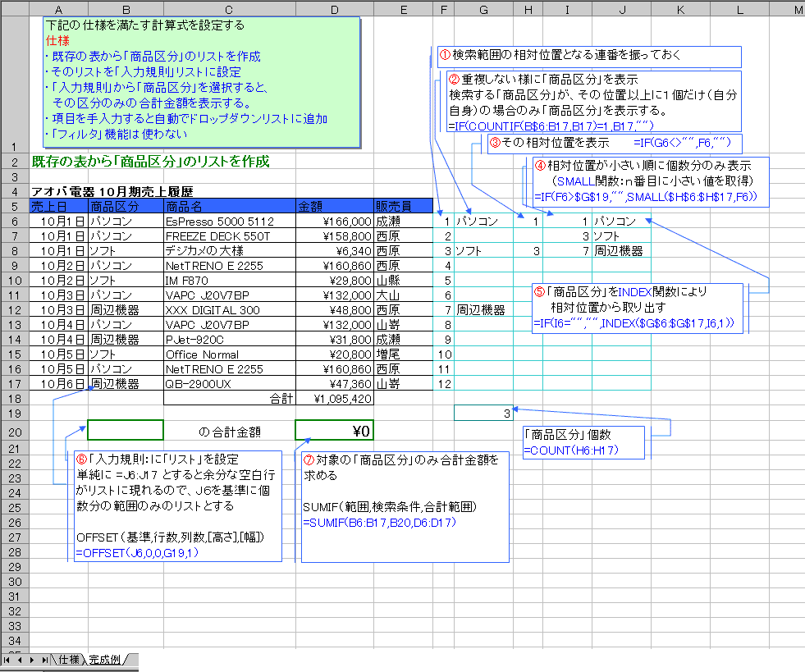Click the ¥0 total cell D20

click(334, 430)
